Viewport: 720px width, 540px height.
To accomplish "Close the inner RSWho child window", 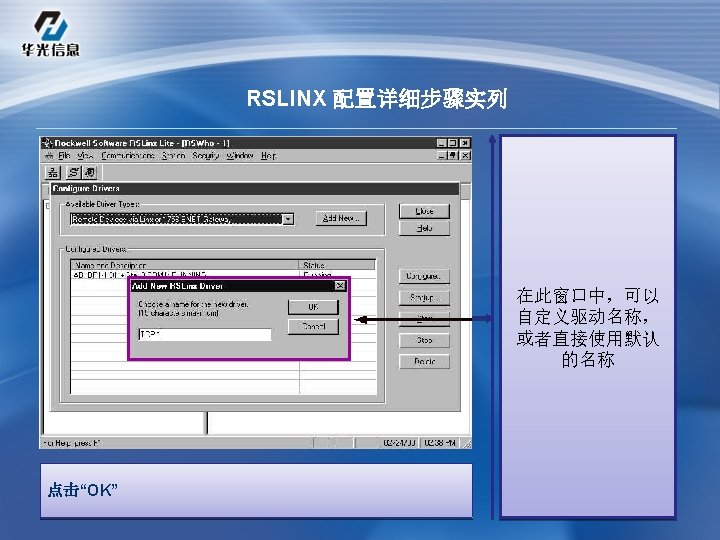I will [465, 156].
